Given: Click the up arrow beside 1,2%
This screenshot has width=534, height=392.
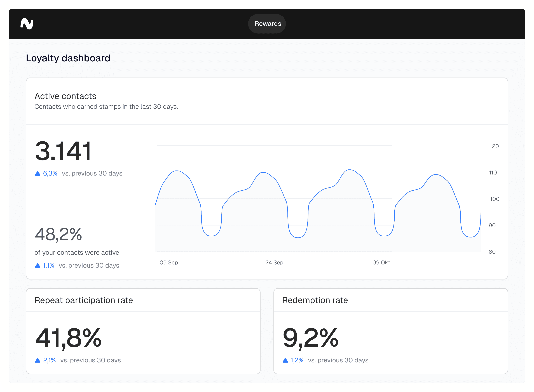Looking at the screenshot, I should (x=285, y=360).
